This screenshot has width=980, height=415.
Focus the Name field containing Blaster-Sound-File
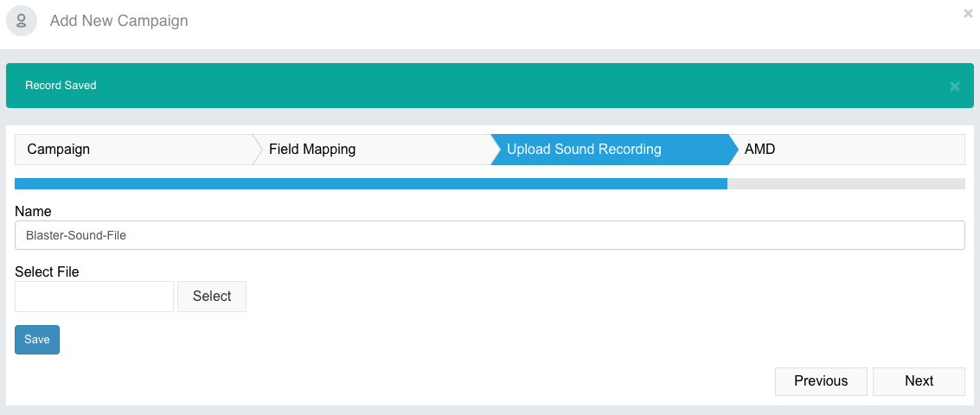pos(490,235)
